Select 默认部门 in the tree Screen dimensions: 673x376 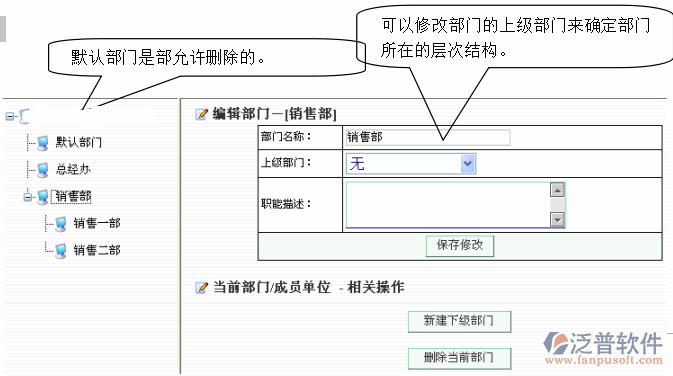[x=79, y=143]
